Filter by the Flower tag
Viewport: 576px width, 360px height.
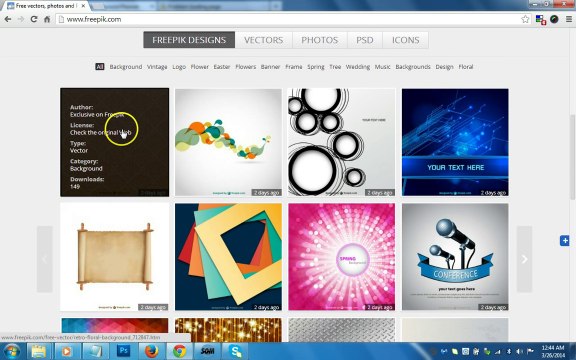(199, 66)
